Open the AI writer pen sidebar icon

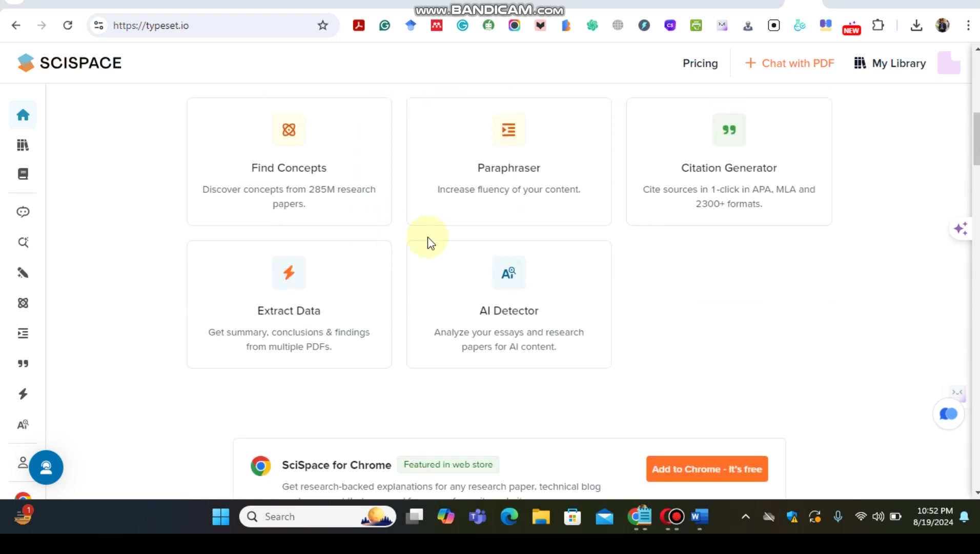pyautogui.click(x=23, y=273)
